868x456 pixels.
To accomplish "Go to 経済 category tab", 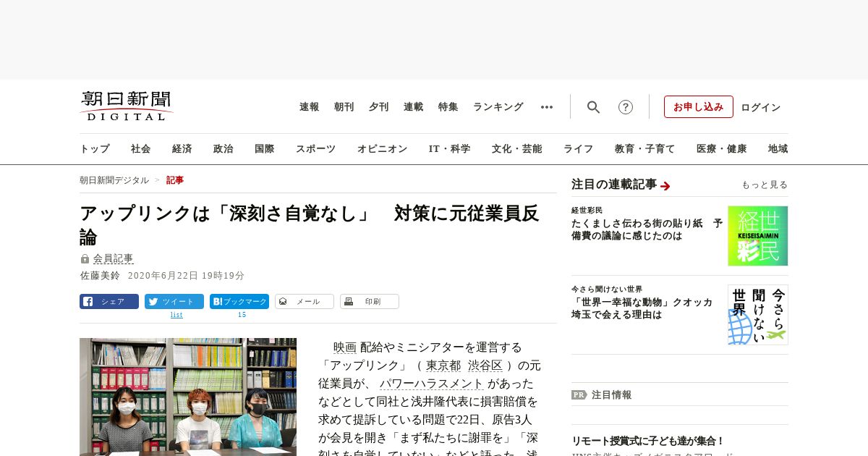I will click(182, 149).
